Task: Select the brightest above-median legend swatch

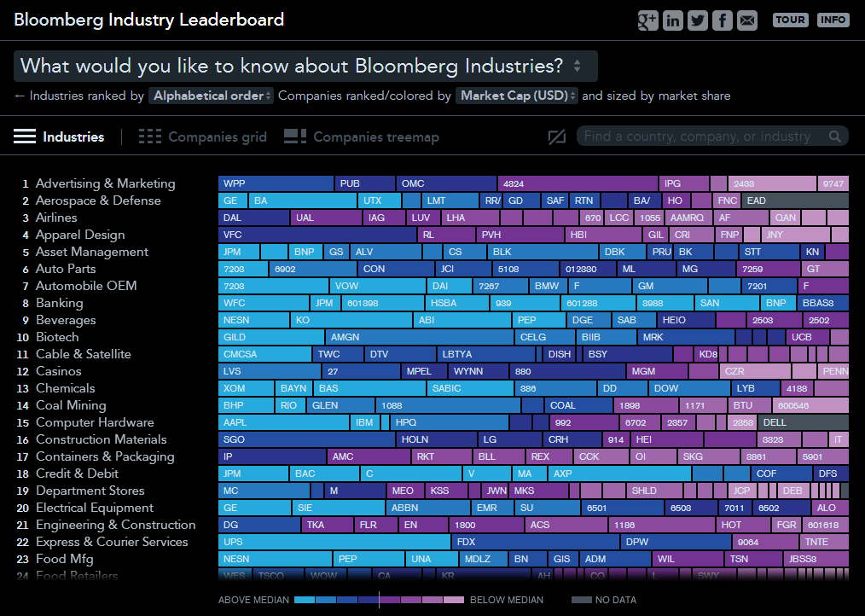Action: pos(305,600)
